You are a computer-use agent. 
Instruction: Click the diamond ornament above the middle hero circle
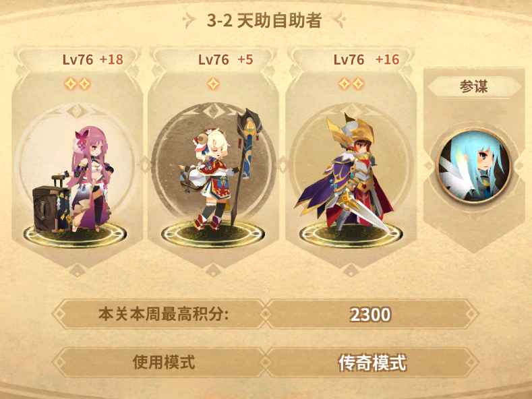[x=213, y=111]
